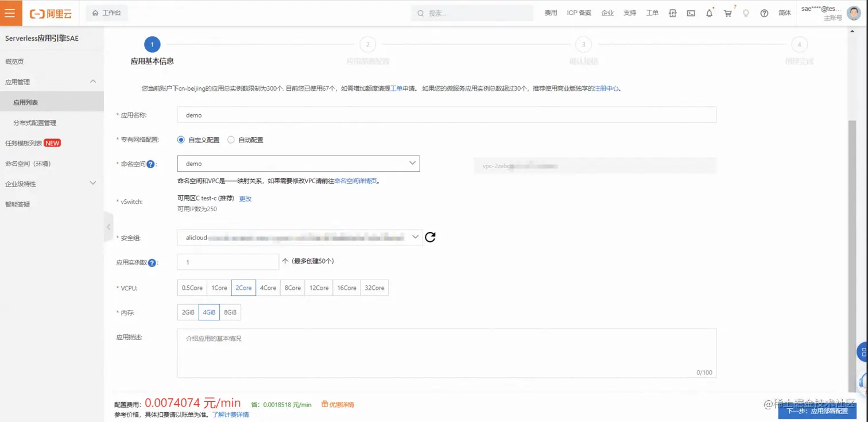Open the hamburger menu in top-left corner

point(10,13)
